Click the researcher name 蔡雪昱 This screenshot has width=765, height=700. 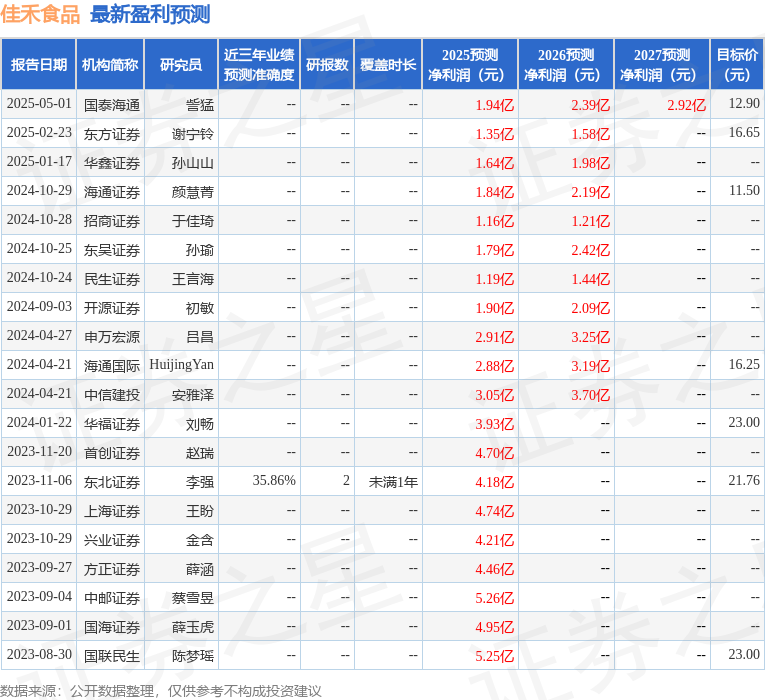click(x=193, y=598)
